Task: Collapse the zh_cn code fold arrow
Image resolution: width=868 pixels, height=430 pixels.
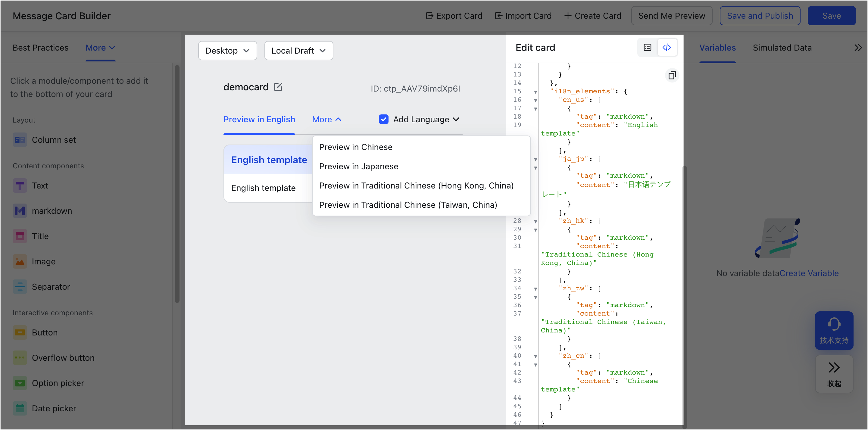Action: point(535,356)
